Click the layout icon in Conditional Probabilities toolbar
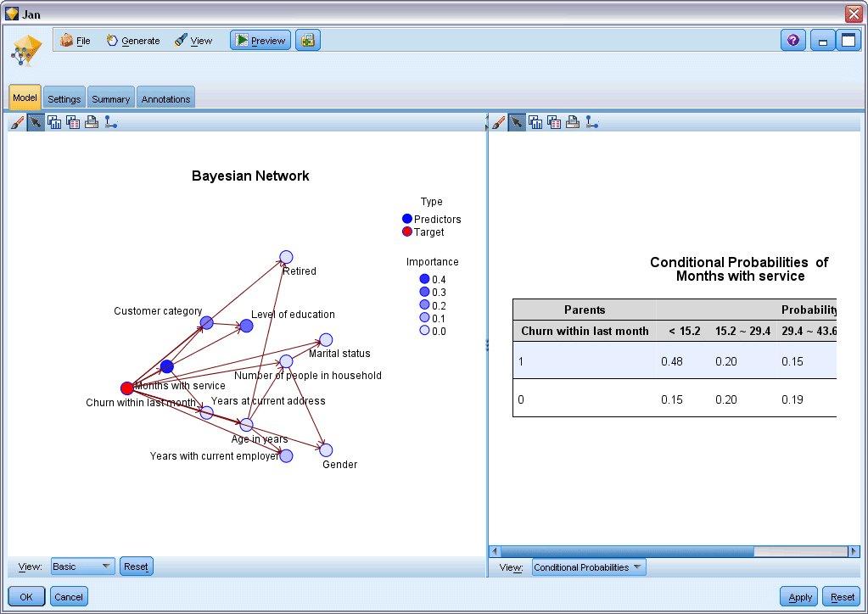868x614 pixels. pos(591,122)
